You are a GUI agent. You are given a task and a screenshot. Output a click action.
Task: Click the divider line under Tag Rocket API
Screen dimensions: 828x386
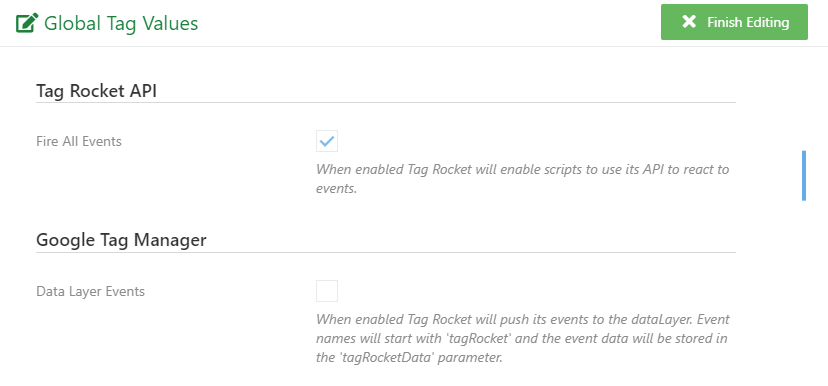(386, 102)
